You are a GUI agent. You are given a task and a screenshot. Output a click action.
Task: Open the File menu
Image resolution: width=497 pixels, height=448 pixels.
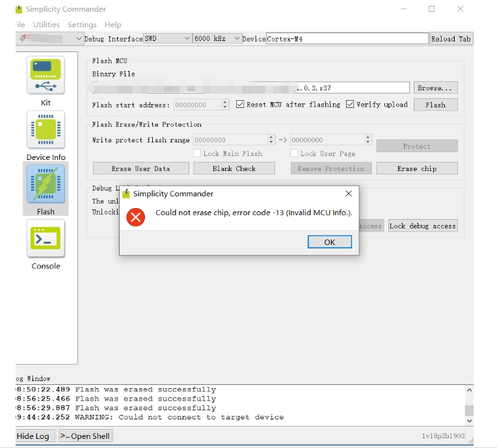pyautogui.click(x=20, y=25)
